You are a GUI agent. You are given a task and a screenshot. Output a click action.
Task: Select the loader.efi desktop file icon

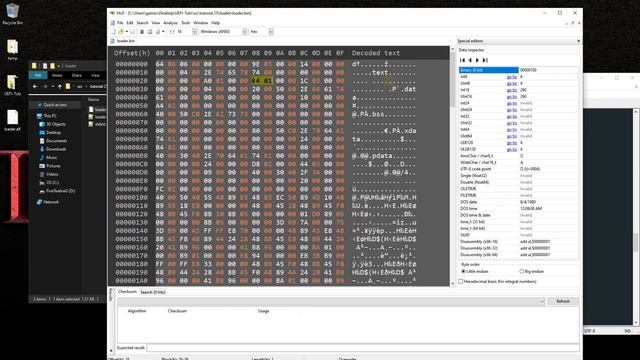(x=12, y=120)
